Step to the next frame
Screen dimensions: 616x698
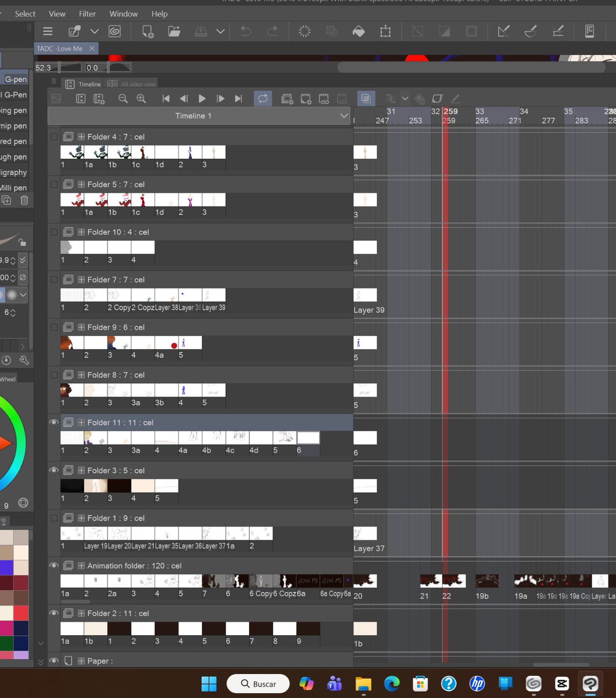click(220, 99)
